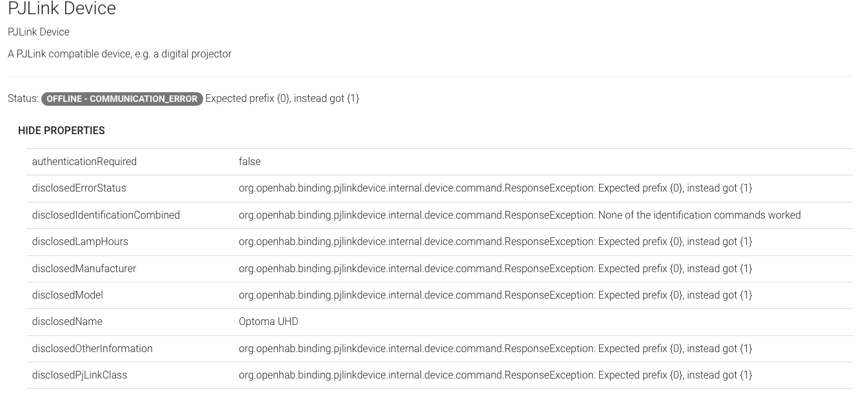Viewport: 868px width, 414px height.
Task: Select the disclosedErrorStatus property name
Action: coord(79,188)
